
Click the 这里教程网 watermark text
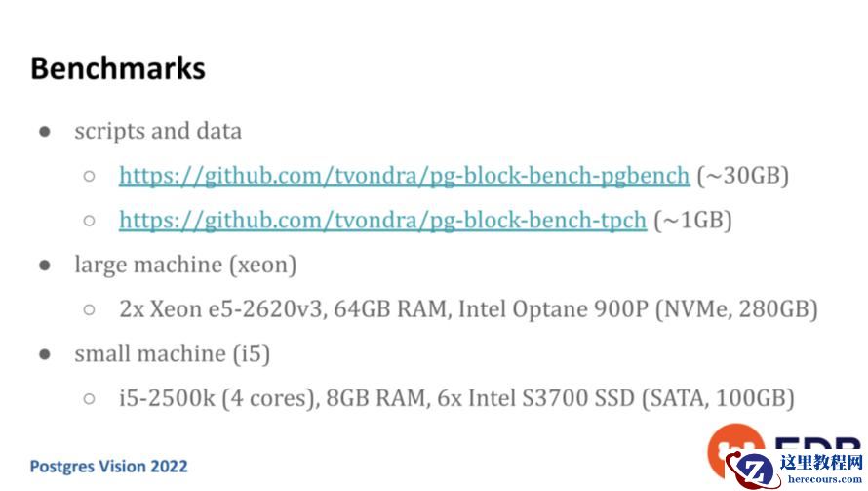(x=821, y=462)
